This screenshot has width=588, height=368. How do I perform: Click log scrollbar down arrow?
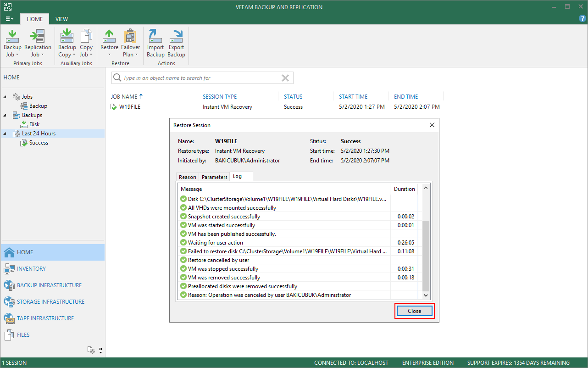(426, 296)
